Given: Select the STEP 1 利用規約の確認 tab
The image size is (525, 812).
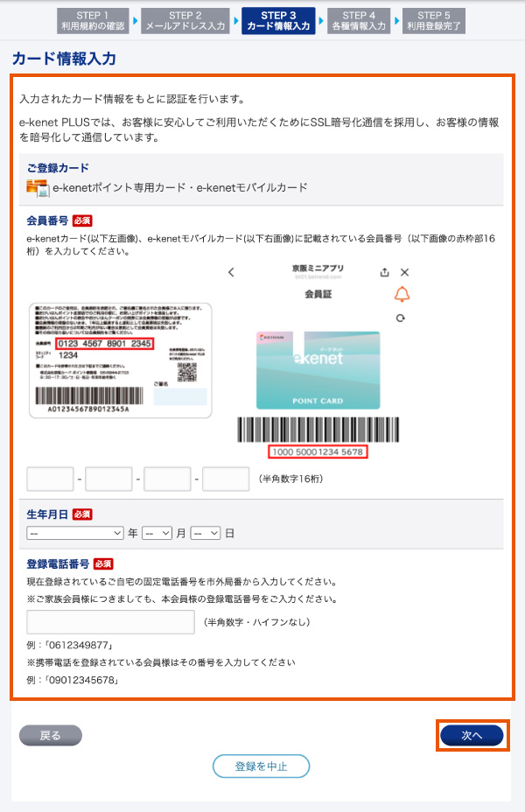Looking at the screenshot, I should [x=93, y=21].
